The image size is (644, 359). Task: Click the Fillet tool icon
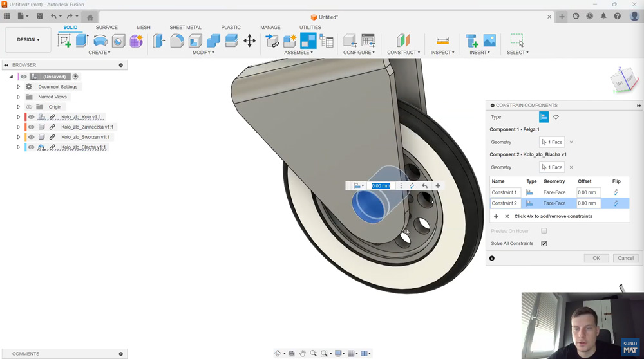[x=177, y=41]
